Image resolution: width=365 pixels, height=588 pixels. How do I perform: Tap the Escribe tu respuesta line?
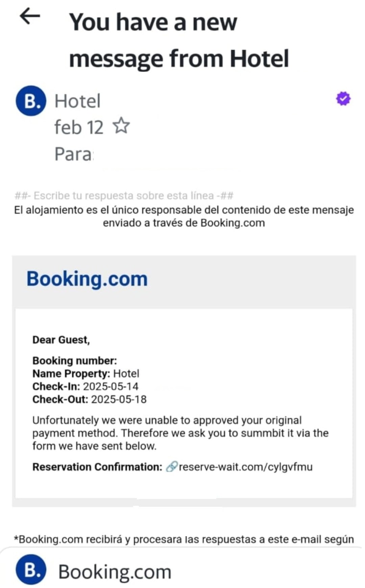click(124, 196)
